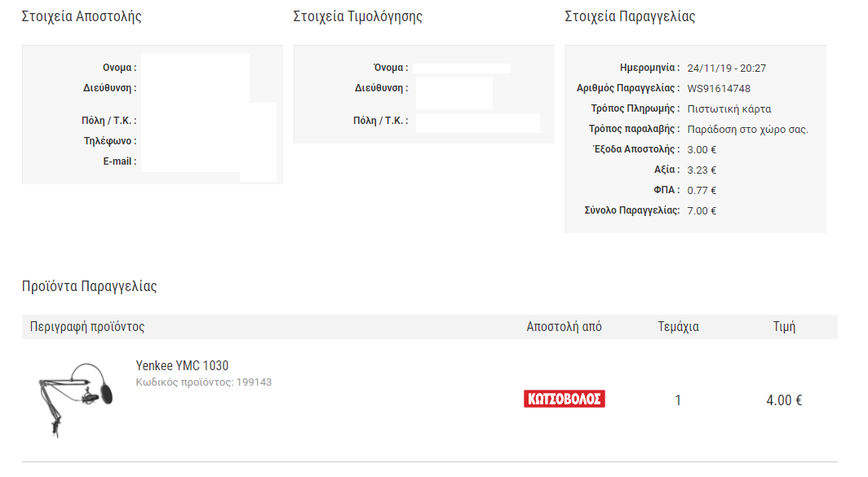
Task: Click the Αξία amount 3.23 €
Action: (702, 170)
